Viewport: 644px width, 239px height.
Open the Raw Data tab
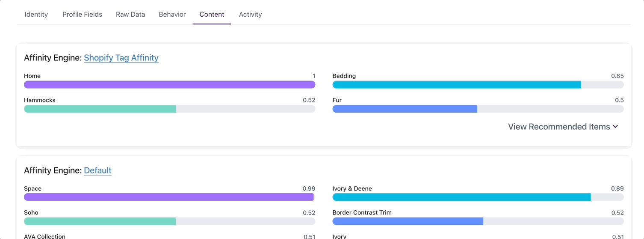(x=130, y=14)
